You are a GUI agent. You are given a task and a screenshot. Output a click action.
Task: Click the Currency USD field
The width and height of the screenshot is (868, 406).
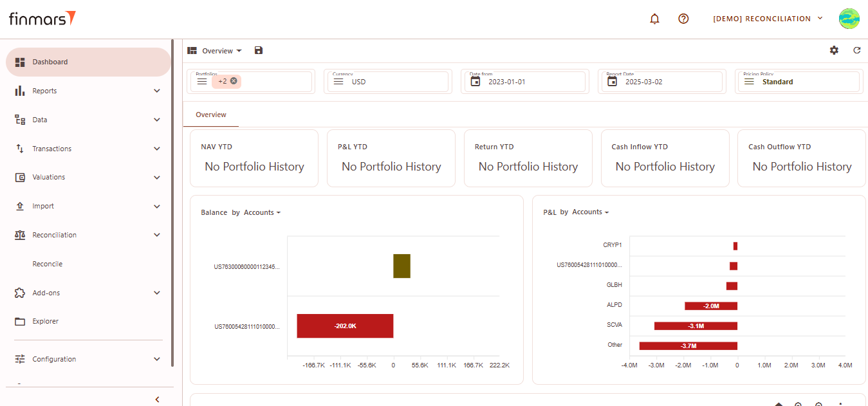pos(386,82)
